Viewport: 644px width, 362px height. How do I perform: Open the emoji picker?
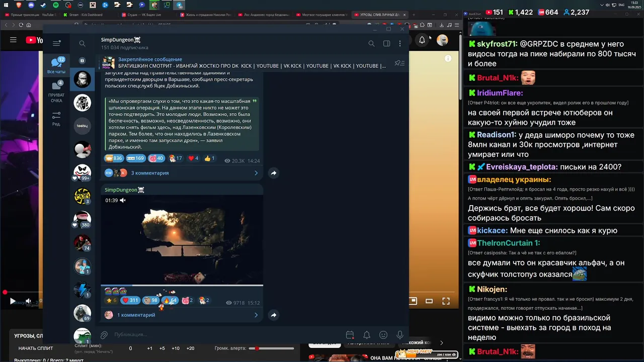[x=383, y=335]
